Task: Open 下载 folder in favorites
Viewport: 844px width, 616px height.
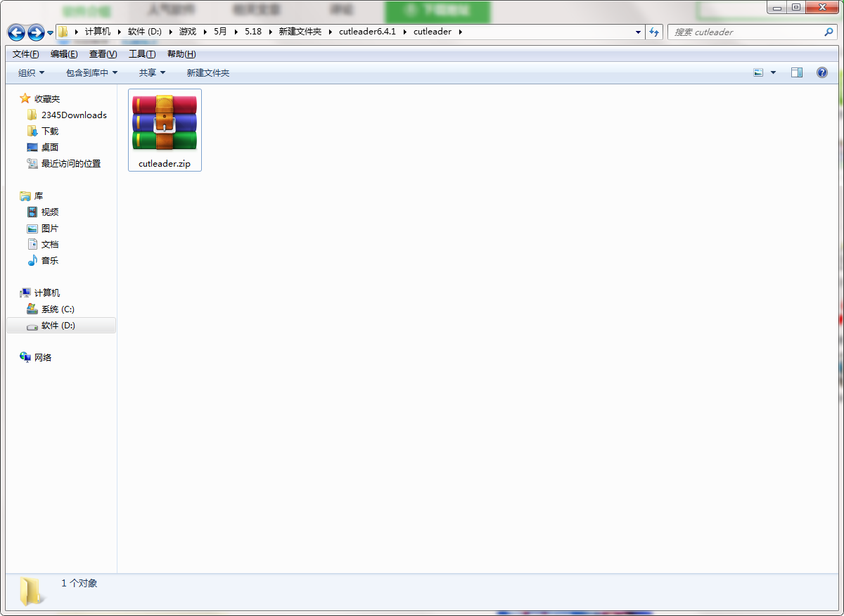Action: tap(50, 131)
